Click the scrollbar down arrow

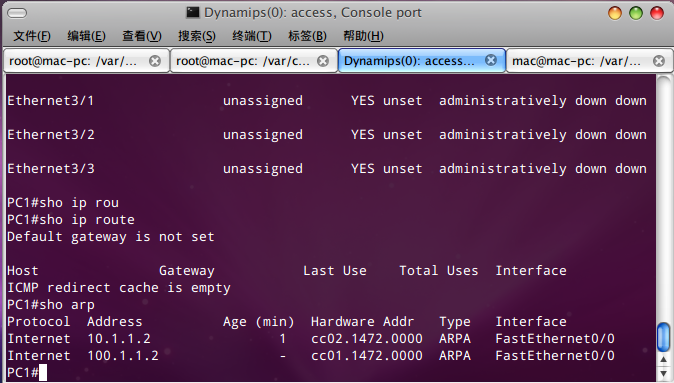(x=664, y=373)
